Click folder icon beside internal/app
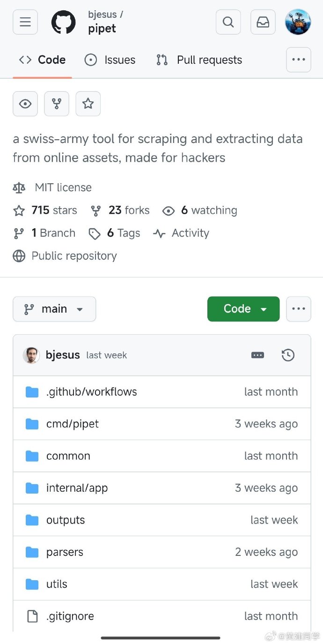323x644 pixels. (x=32, y=488)
